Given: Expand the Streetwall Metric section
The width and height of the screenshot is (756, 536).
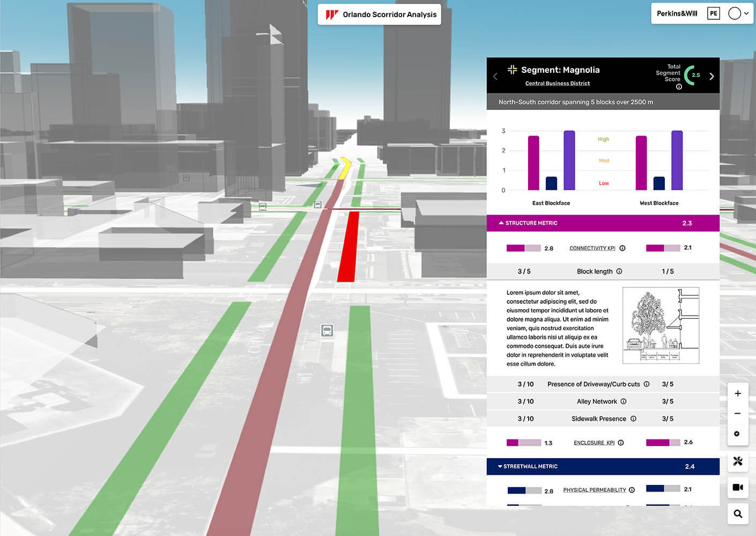Looking at the screenshot, I should tap(500, 466).
